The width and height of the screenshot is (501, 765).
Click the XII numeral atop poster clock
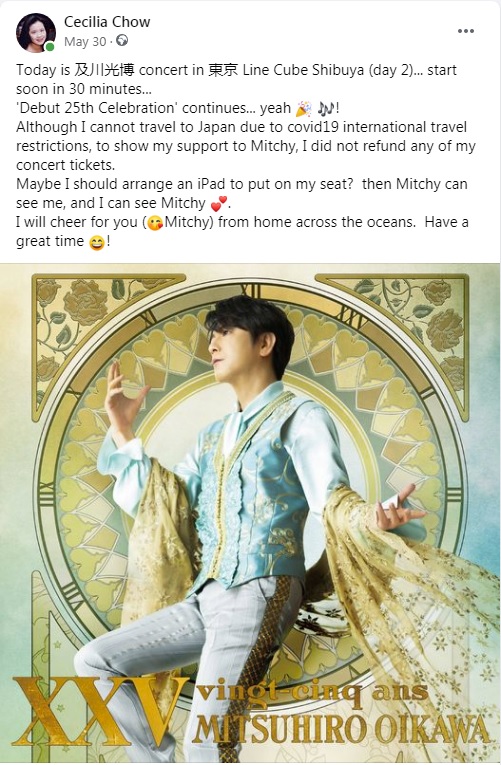250,291
